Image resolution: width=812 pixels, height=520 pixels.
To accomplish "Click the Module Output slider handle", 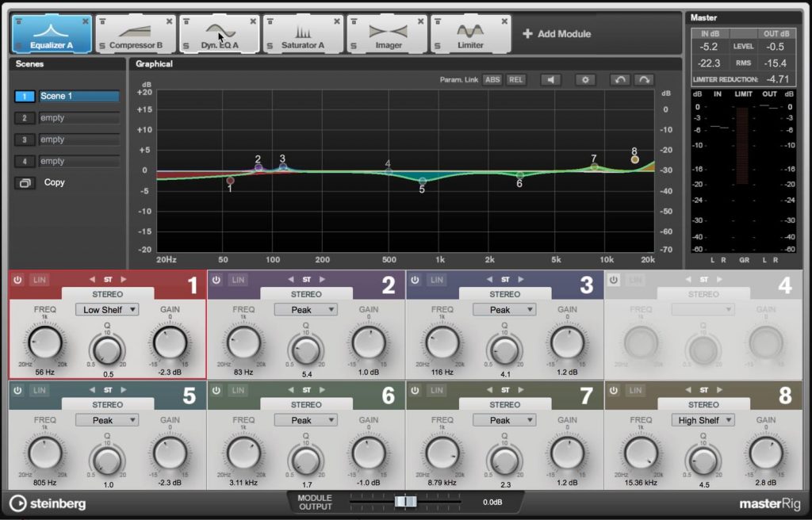I will click(405, 502).
